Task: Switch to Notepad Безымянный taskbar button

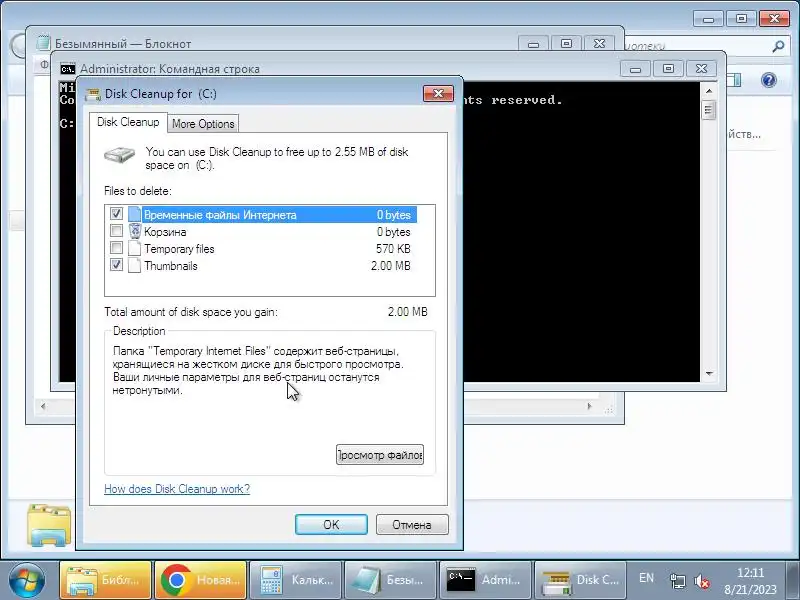Action: (390, 580)
